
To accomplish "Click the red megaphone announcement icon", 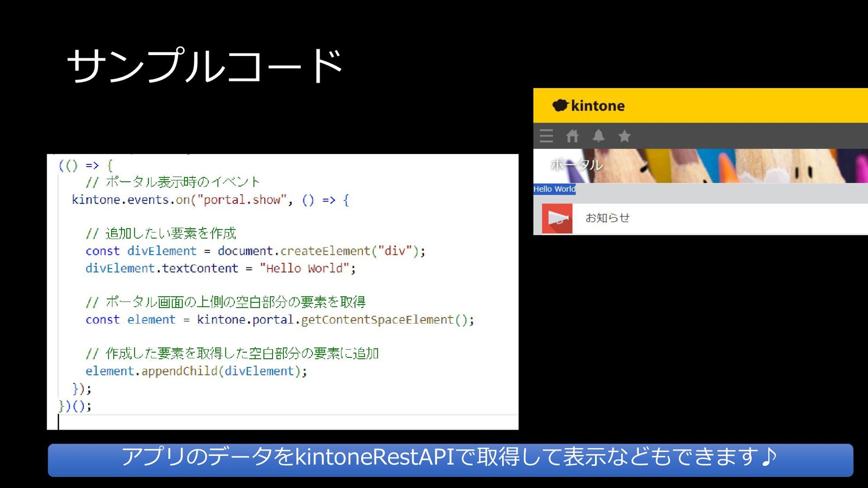I will click(x=557, y=219).
